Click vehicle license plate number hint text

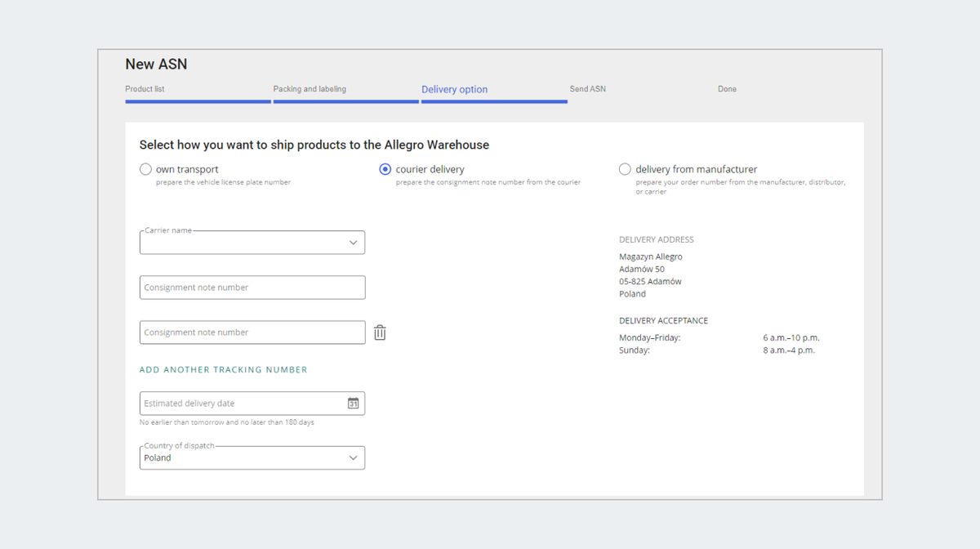click(223, 182)
